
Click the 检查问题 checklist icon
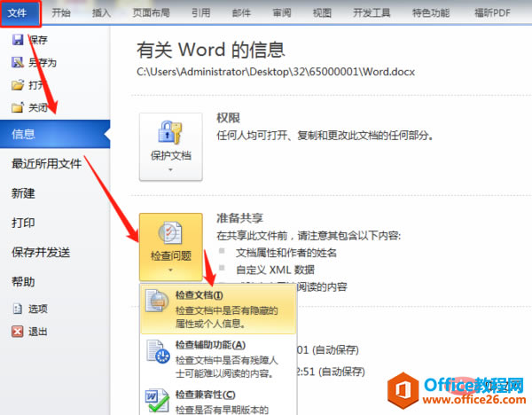(x=170, y=232)
